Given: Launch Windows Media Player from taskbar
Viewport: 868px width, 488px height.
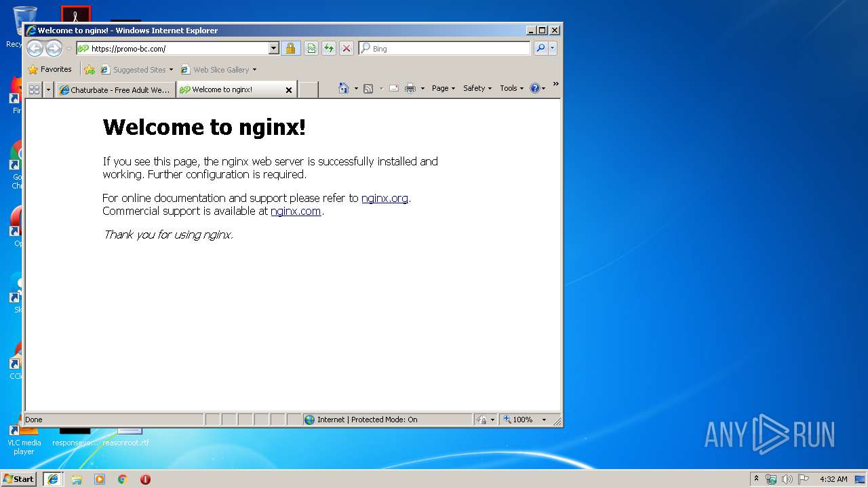Looking at the screenshot, I should click(x=100, y=479).
